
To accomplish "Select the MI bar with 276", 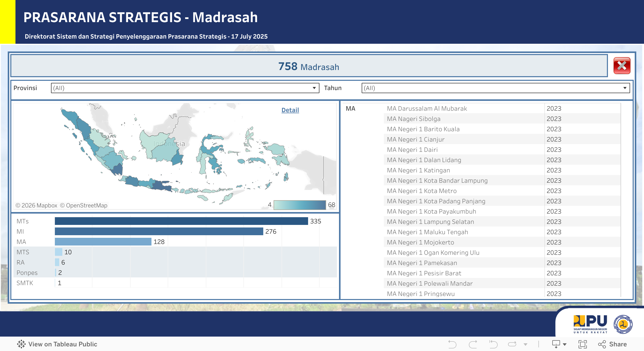I will (x=159, y=231).
